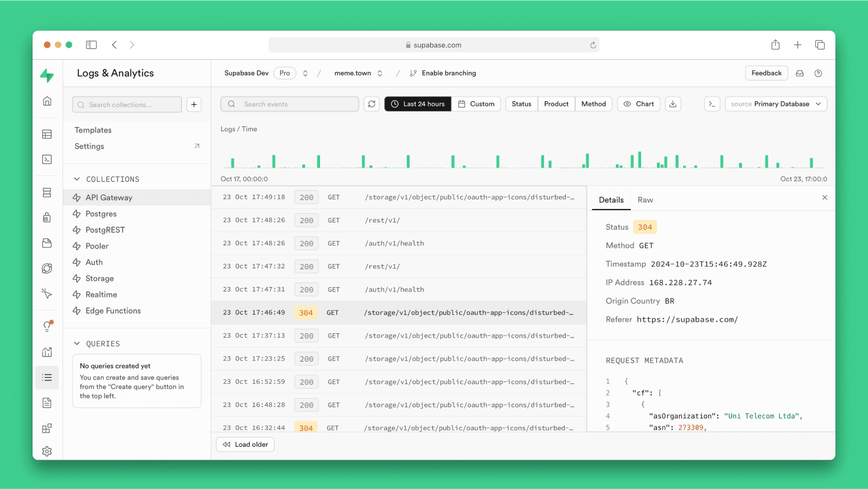Open the notifications inbox icon
The height and width of the screenshot is (489, 868).
tap(800, 73)
